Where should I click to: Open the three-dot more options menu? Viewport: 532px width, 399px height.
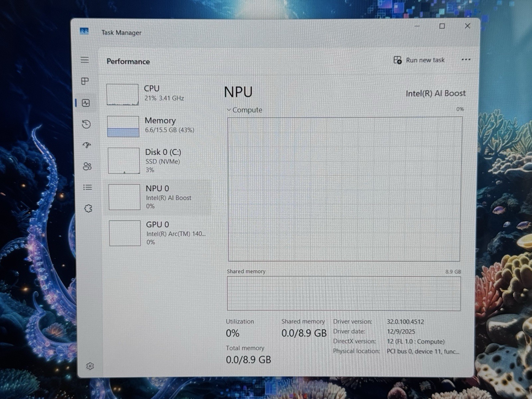click(466, 60)
